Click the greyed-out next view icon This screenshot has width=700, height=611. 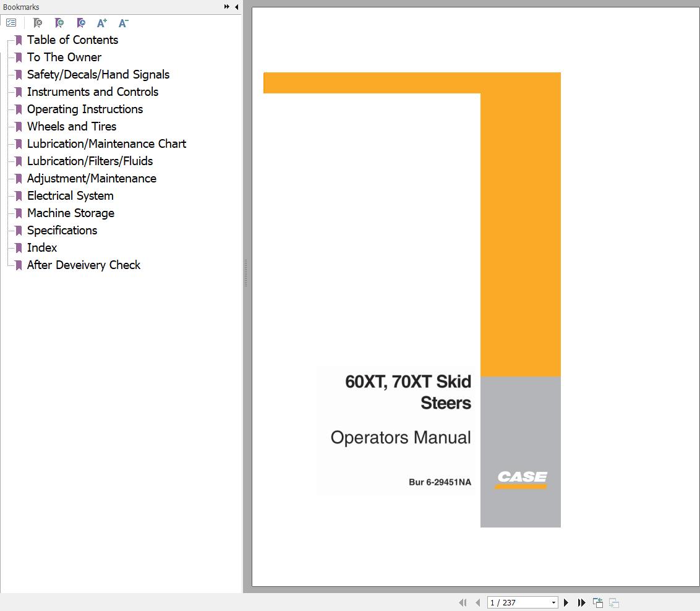tap(614, 602)
